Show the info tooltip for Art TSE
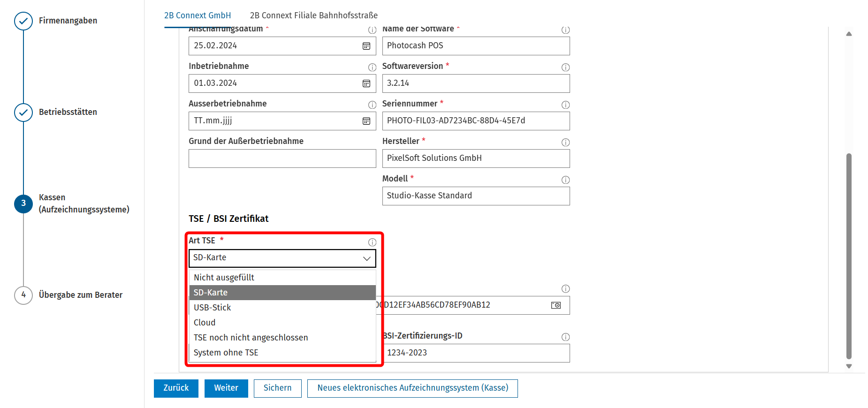Viewport: 868px width, 408px height. pyautogui.click(x=372, y=242)
